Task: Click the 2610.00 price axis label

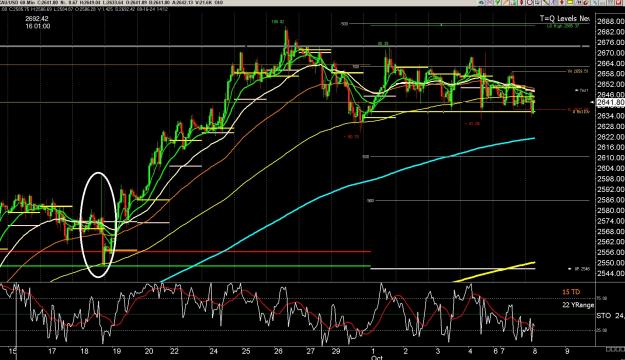Action: [x=611, y=158]
